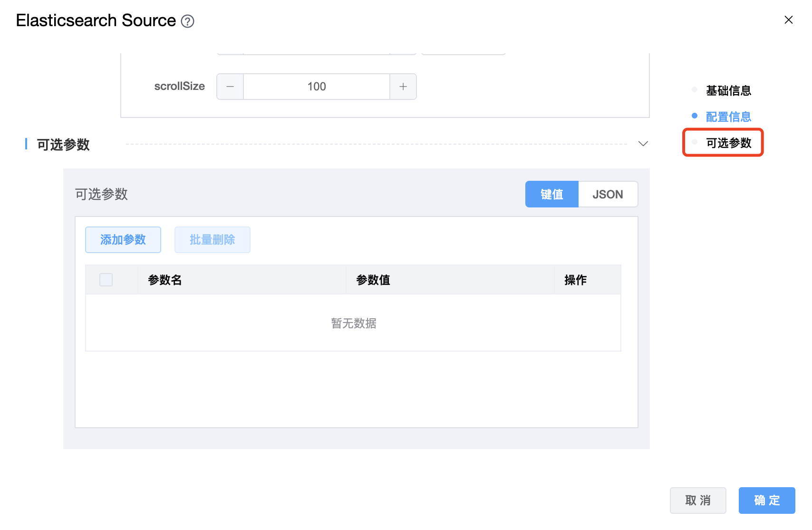The width and height of the screenshot is (812, 530).
Task: Click the 参数名 column header
Action: 165,280
